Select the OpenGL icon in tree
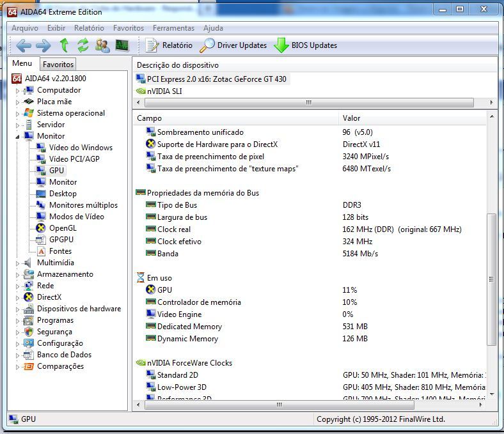 (41, 228)
